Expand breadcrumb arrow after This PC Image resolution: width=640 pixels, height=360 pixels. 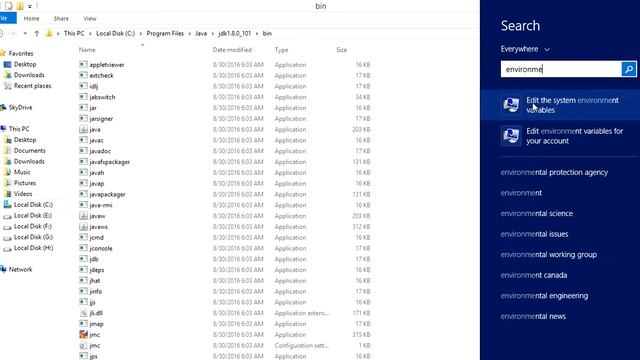click(90, 33)
